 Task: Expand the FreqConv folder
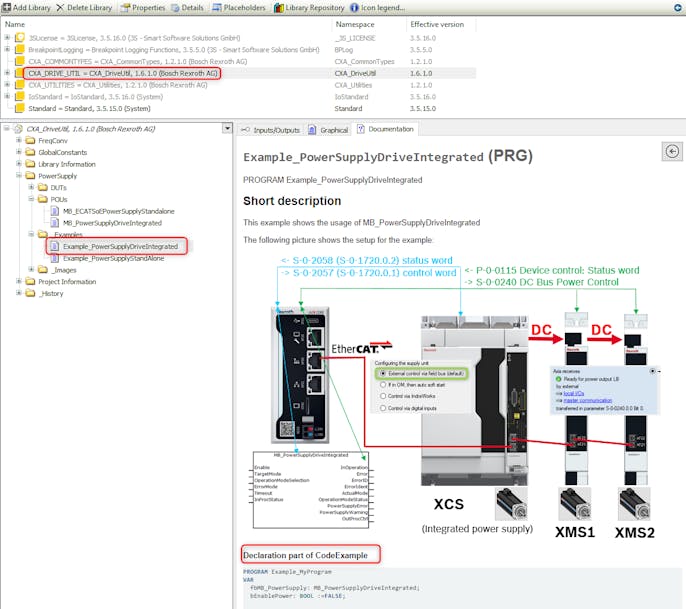coord(19,140)
